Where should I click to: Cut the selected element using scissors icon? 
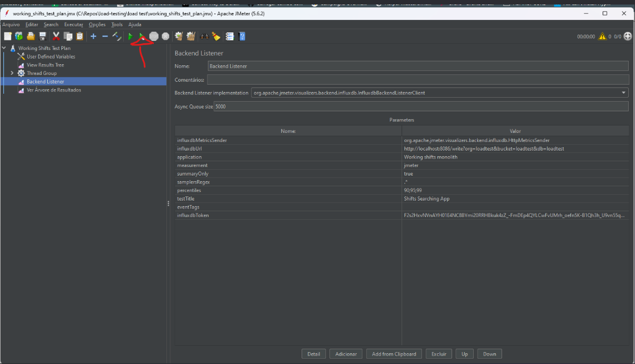(56, 36)
